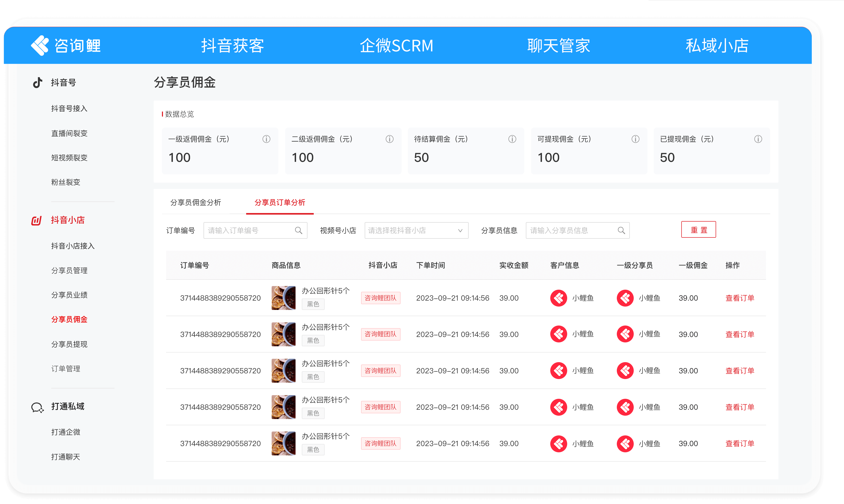Click the TikTok 抖音号 sidebar icon
Screen dimensions: 844x504
click(37, 83)
